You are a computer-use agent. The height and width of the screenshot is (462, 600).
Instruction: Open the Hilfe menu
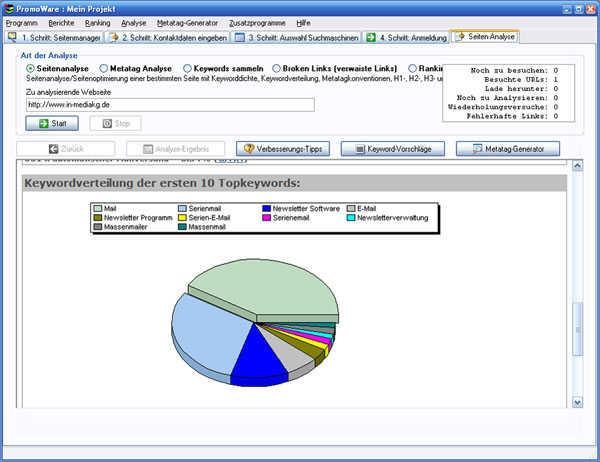pos(303,23)
